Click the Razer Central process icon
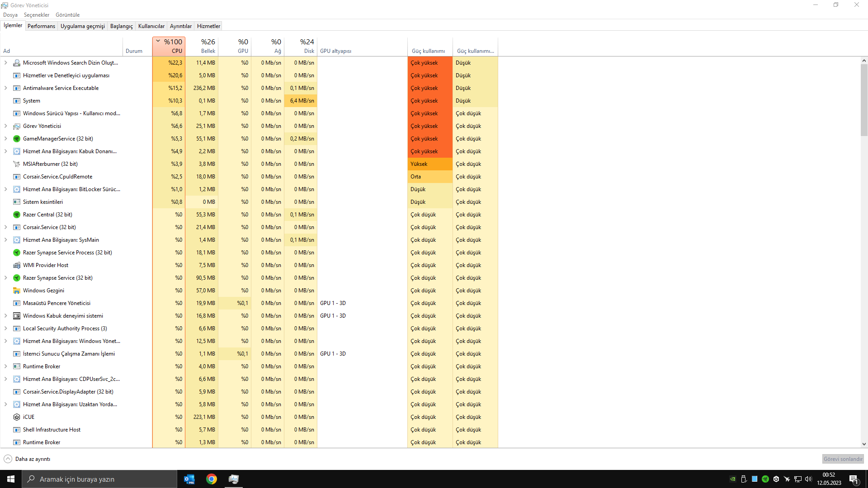868x488 pixels. click(17, 215)
